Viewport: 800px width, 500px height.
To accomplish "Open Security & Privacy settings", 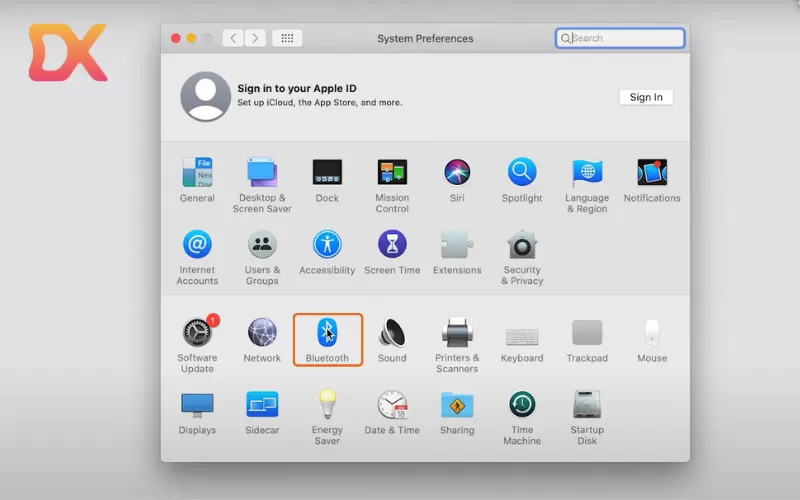I will 522,245.
